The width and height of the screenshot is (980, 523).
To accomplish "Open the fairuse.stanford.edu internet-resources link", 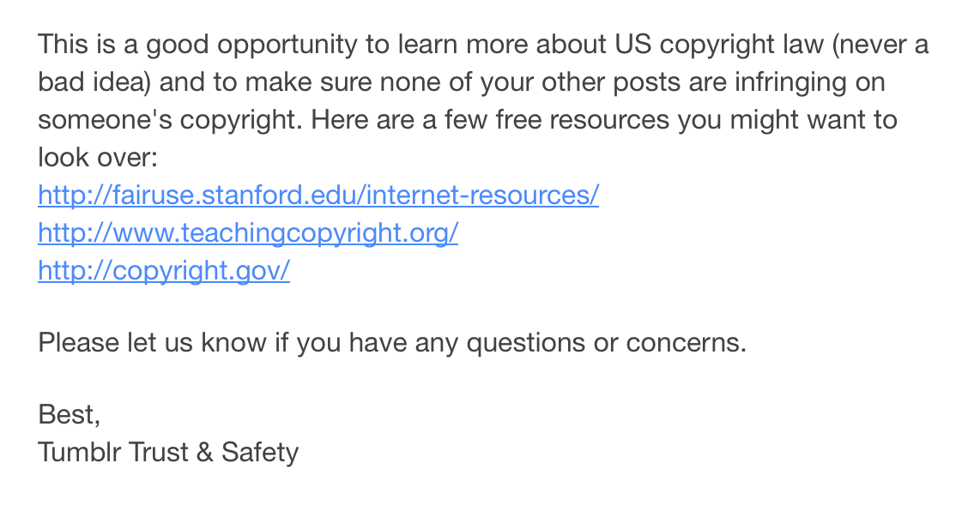I will 318,195.
